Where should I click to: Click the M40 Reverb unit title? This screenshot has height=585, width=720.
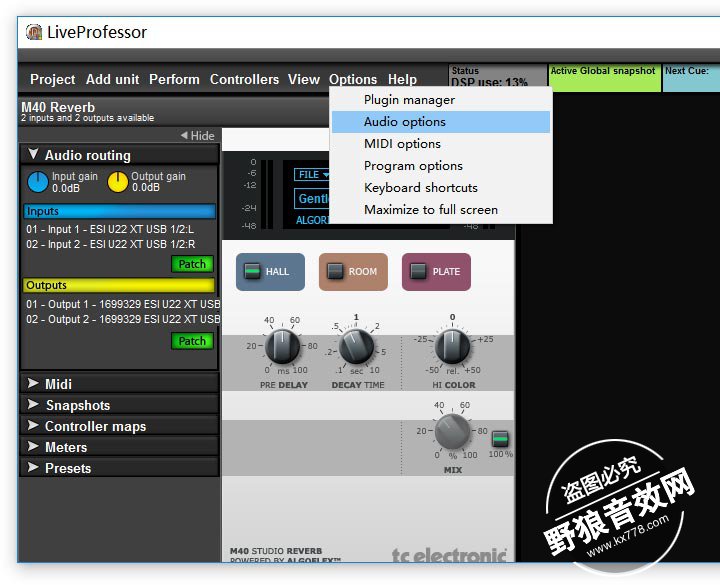pos(58,107)
